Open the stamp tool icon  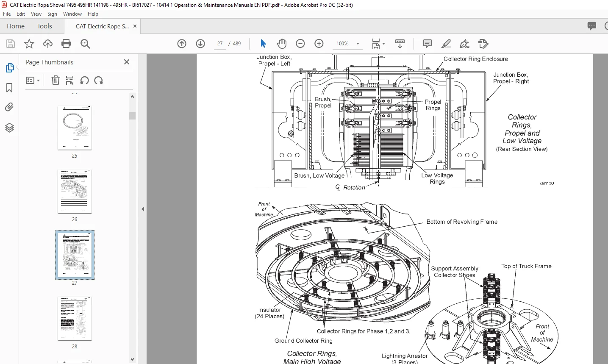[483, 44]
